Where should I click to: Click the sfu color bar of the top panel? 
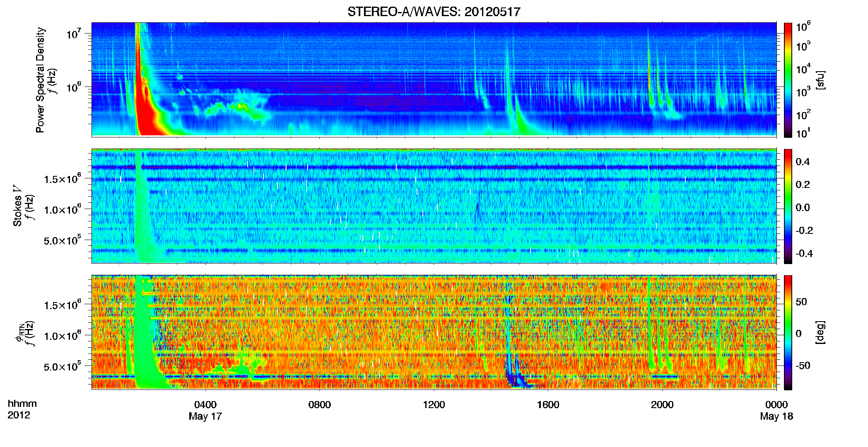click(788, 80)
